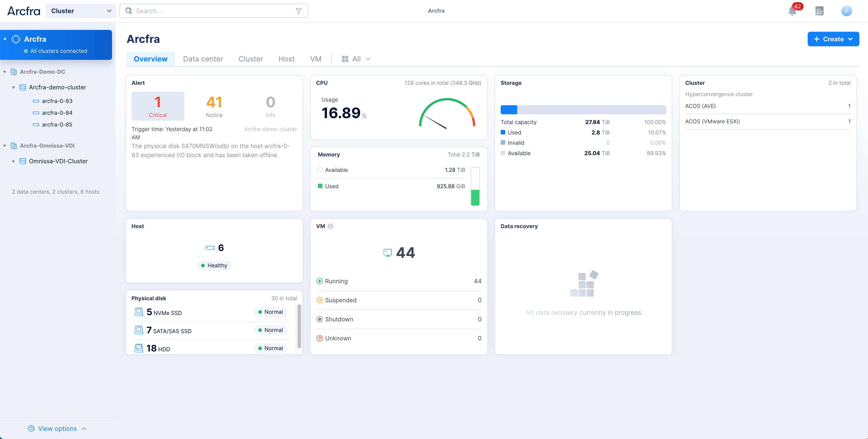Click the VM info icon
This screenshot has height=439, width=868.
331,226
